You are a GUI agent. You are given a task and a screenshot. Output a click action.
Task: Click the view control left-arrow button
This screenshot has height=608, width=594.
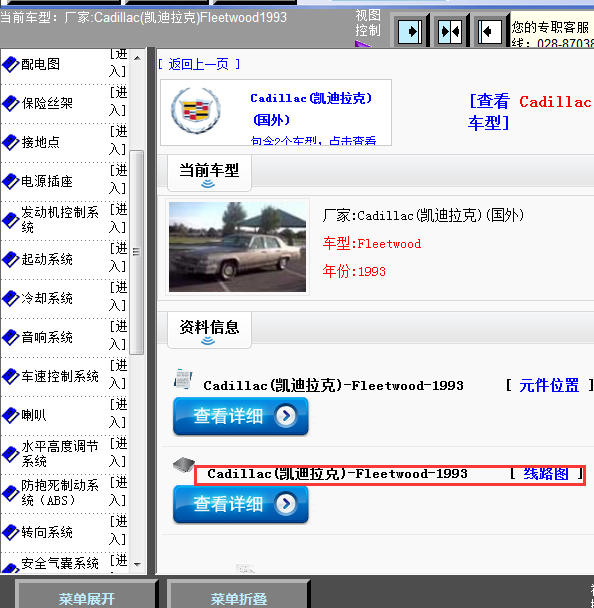(x=490, y=31)
